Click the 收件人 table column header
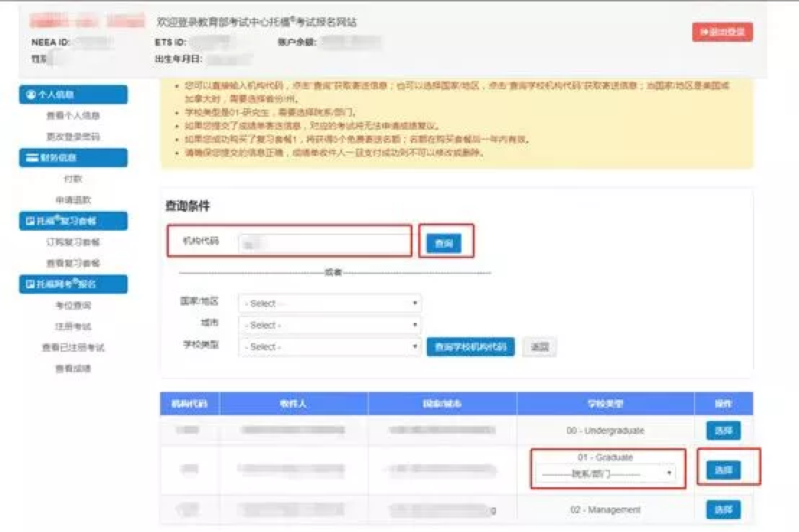 pyautogui.click(x=293, y=404)
